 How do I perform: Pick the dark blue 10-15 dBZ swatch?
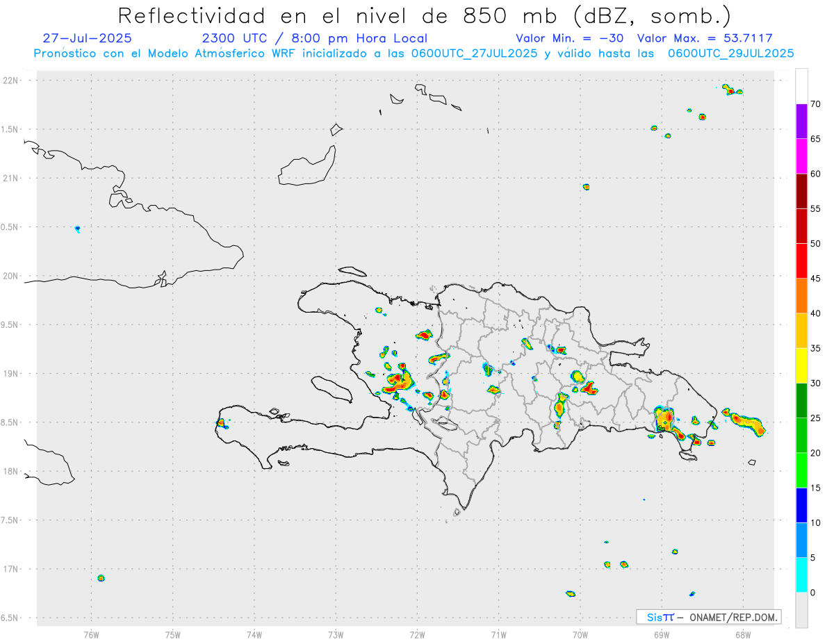pos(801,505)
